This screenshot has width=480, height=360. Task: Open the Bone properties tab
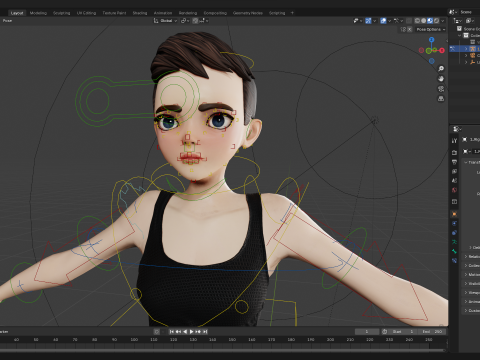click(454, 251)
